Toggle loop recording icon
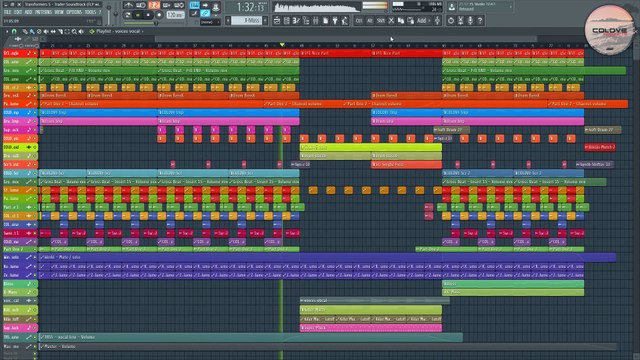Viewport: 640px width, 360px height. [x=179, y=5]
